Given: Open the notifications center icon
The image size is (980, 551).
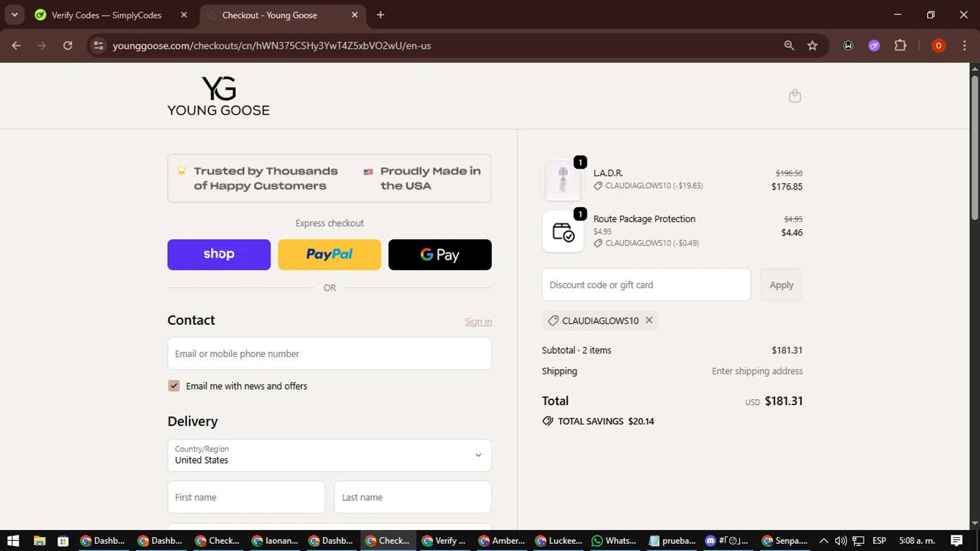Looking at the screenshot, I should coord(956,541).
